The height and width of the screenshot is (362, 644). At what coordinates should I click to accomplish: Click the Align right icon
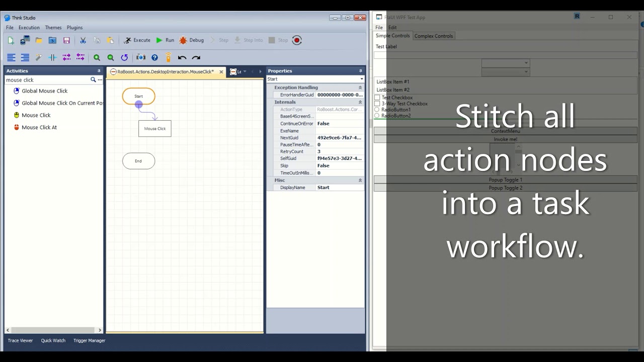point(25,57)
